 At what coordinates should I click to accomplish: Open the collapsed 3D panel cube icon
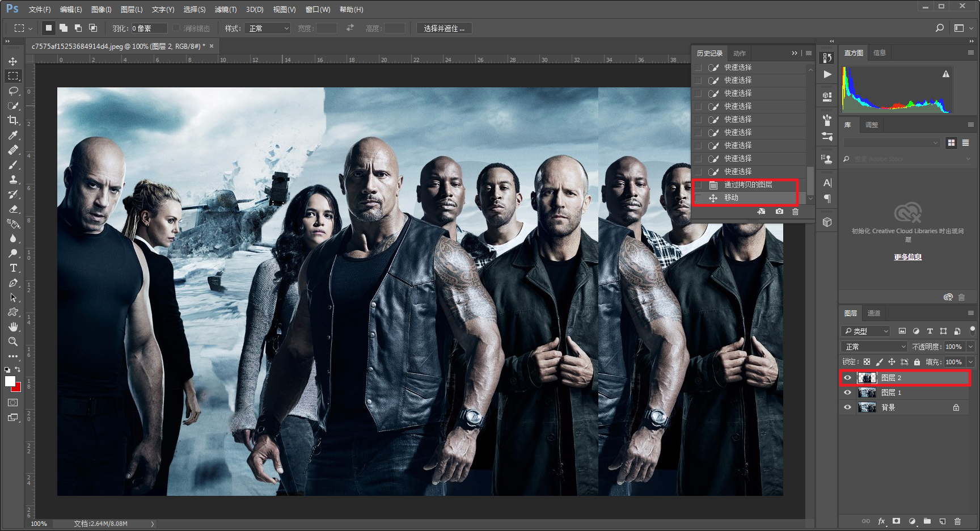(x=827, y=222)
